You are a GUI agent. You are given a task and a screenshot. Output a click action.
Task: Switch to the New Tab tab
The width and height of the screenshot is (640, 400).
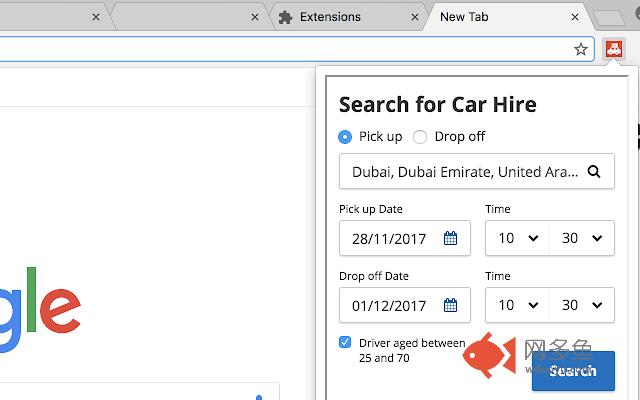pos(508,17)
